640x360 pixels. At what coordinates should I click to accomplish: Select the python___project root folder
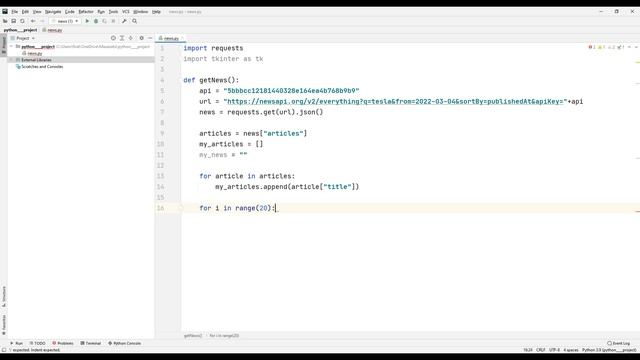point(38,47)
